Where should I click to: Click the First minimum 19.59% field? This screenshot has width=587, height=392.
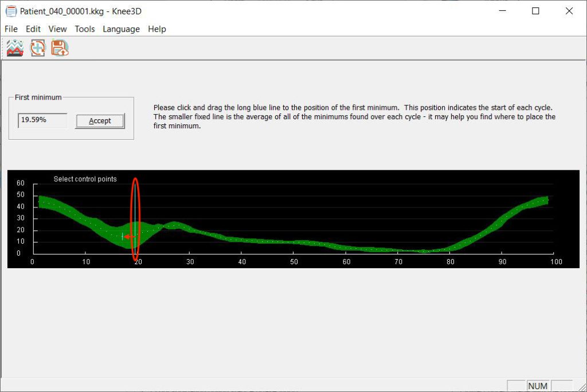click(42, 120)
